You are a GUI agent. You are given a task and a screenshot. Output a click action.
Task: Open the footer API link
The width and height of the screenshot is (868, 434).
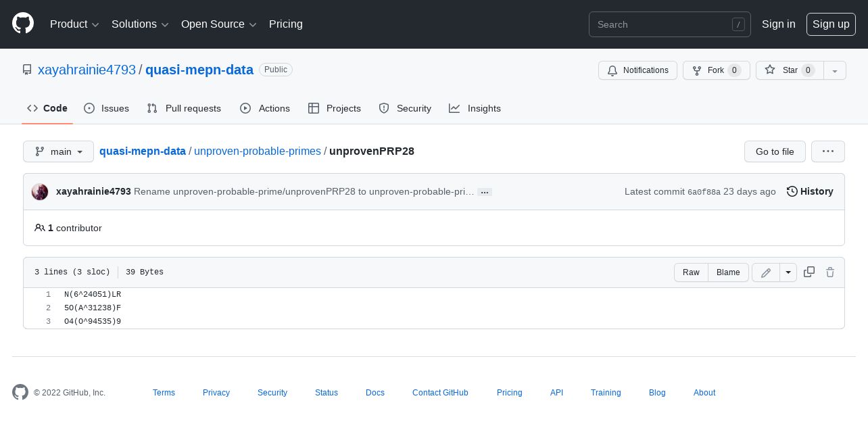556,393
